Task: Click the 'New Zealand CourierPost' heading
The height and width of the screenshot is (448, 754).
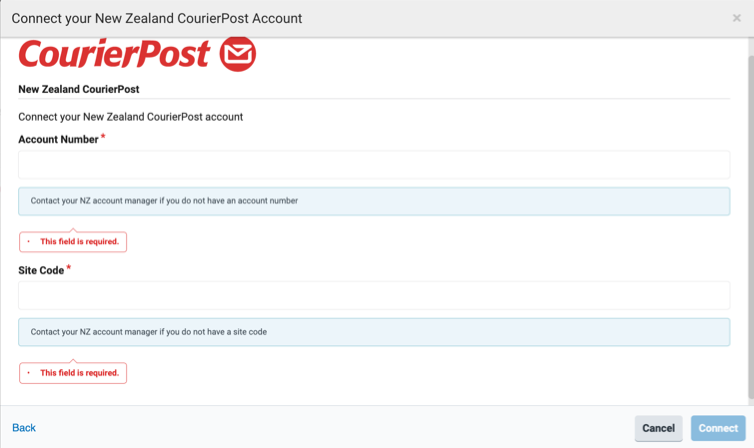Action: (x=79, y=89)
